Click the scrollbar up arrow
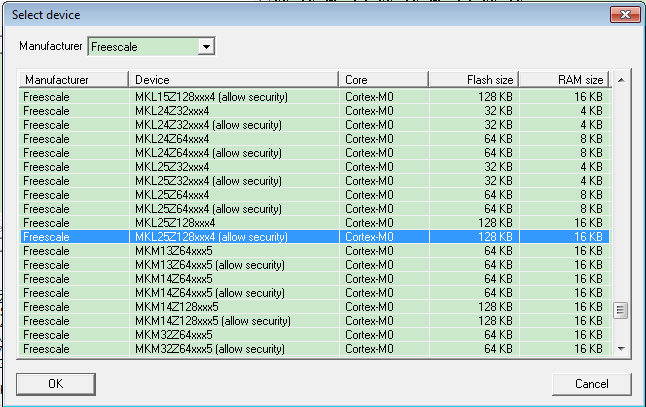Image resolution: width=646 pixels, height=407 pixels. click(621, 80)
